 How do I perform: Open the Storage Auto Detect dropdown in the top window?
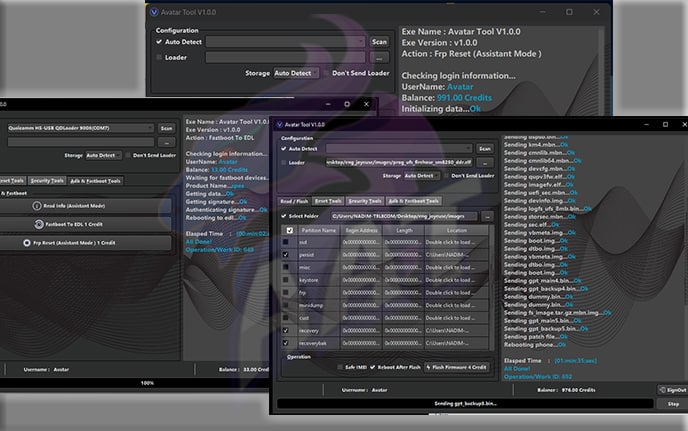click(x=296, y=73)
